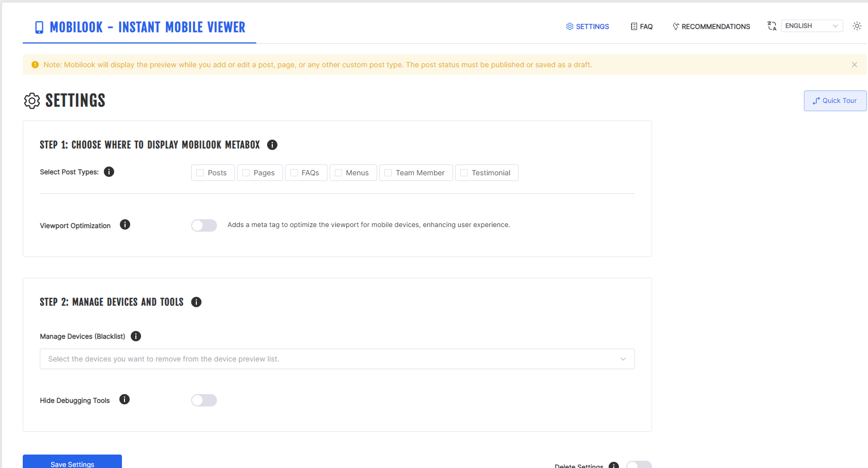The image size is (868, 468).
Task: Check the FAQs post type checkbox
Action: point(294,173)
